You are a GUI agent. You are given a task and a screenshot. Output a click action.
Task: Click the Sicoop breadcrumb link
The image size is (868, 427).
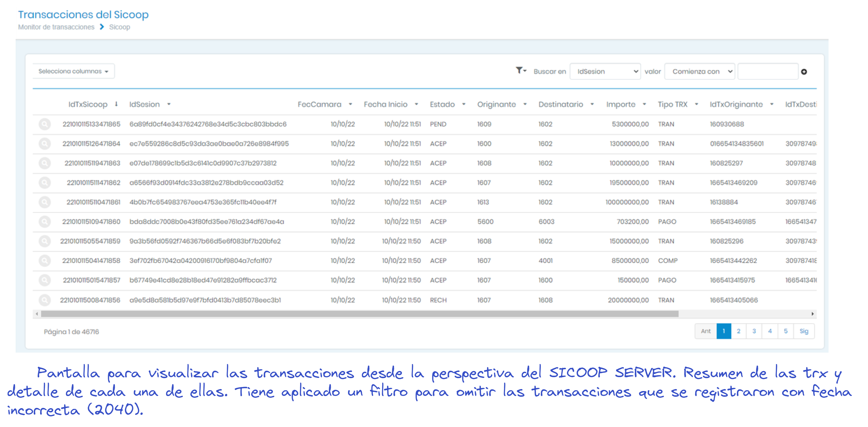120,27
